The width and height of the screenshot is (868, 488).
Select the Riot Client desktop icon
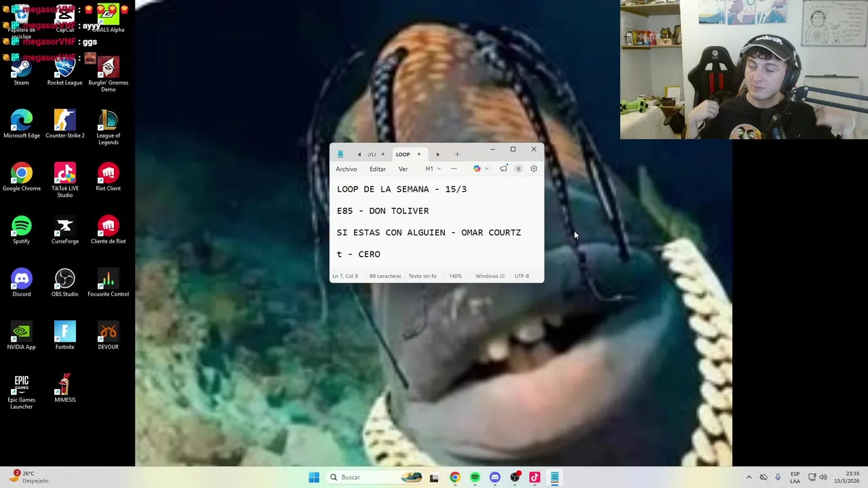pos(108,177)
